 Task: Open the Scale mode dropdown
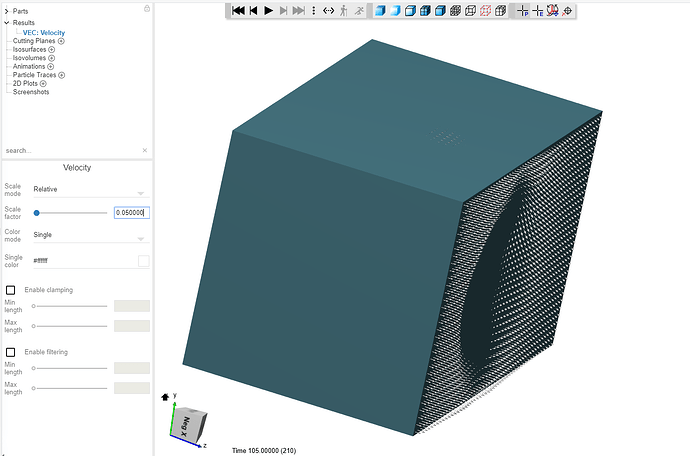click(x=90, y=188)
